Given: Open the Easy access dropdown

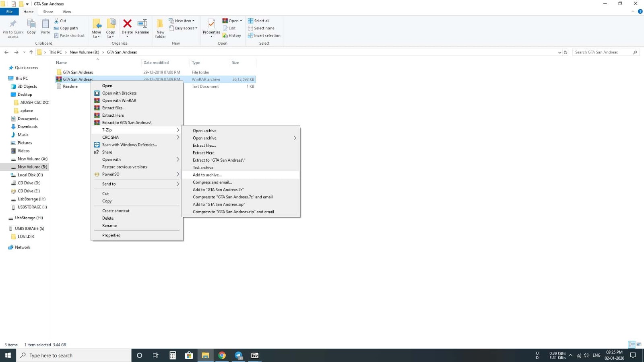Looking at the screenshot, I should (183, 28).
